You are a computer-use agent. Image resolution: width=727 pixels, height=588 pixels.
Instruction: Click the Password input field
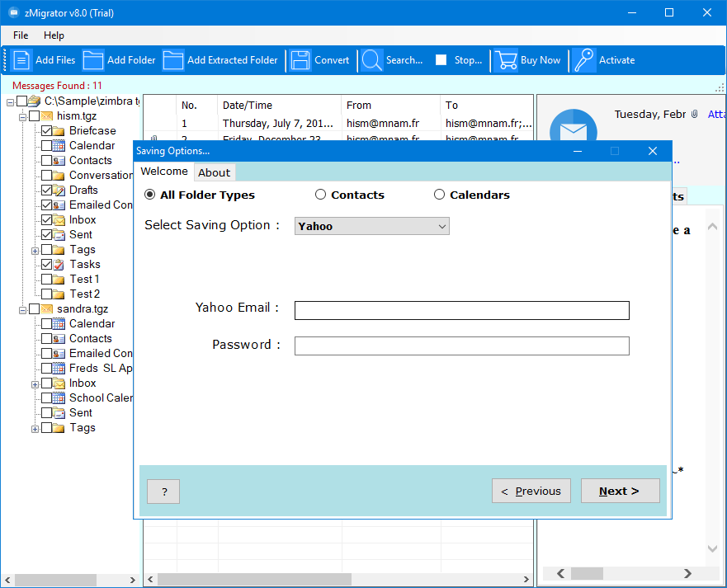point(462,346)
